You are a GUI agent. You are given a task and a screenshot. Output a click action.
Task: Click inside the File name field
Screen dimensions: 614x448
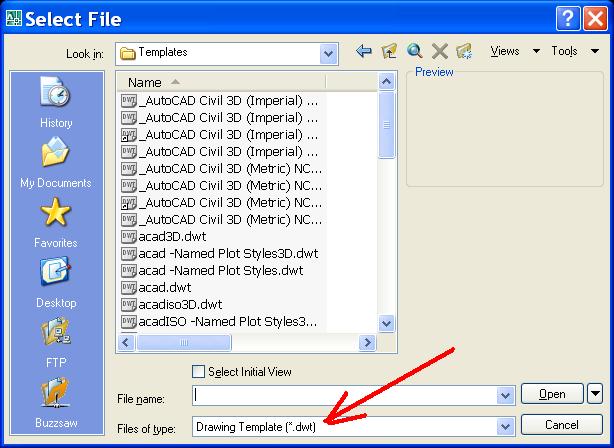coord(345,396)
